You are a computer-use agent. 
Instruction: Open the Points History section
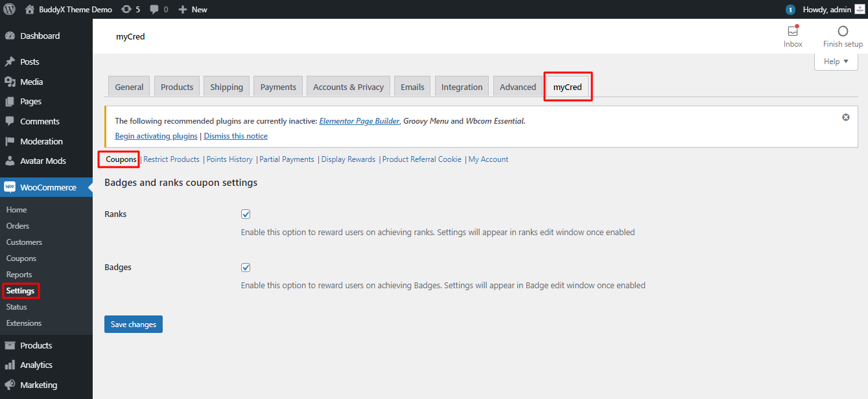229,159
